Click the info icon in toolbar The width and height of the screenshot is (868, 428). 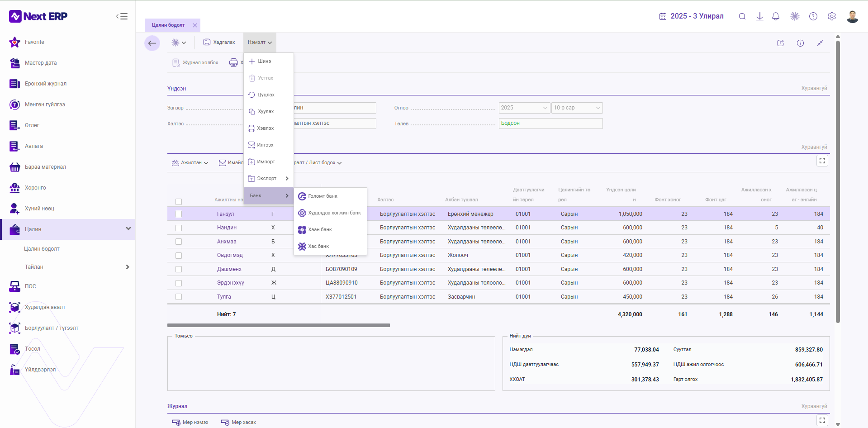tap(800, 43)
